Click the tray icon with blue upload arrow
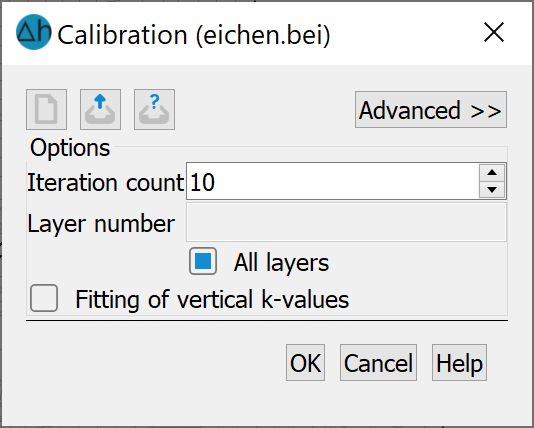 pos(100,109)
